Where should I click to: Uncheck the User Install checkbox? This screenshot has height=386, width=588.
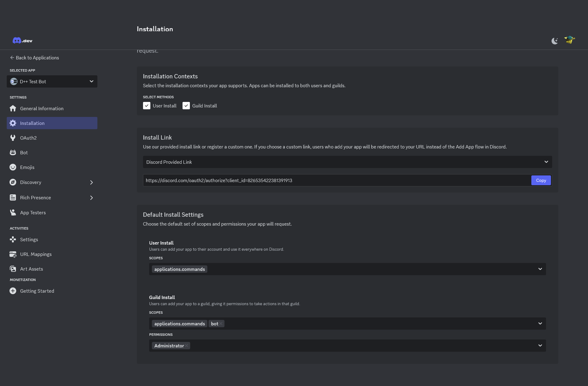pos(147,106)
